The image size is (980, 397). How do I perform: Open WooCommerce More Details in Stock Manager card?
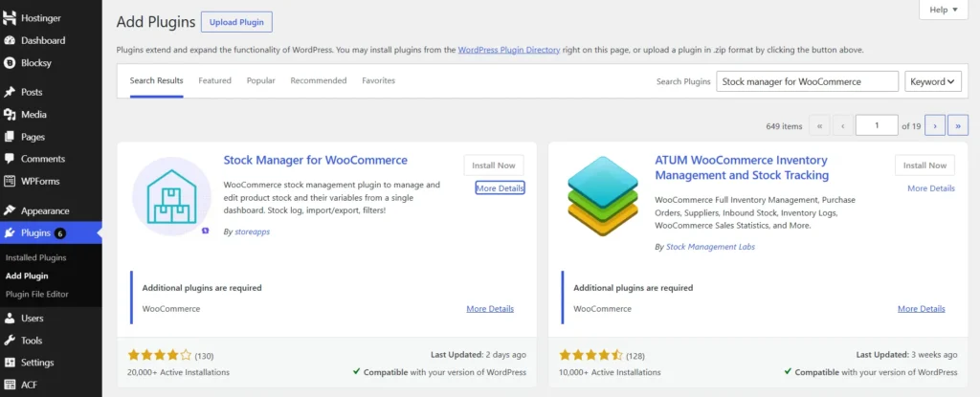[x=490, y=309]
